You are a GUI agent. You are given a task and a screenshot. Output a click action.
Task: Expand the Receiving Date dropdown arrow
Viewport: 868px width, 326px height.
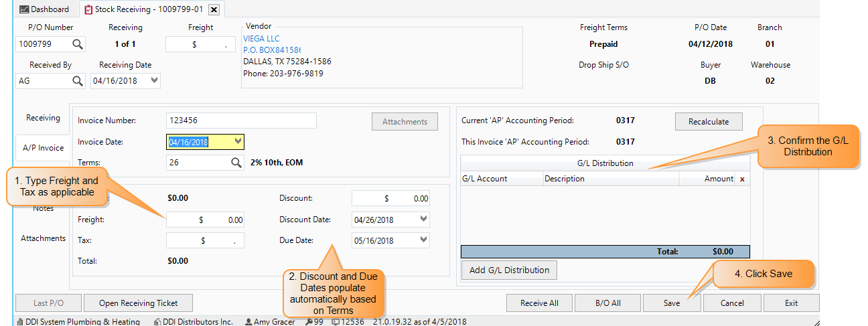click(x=155, y=81)
